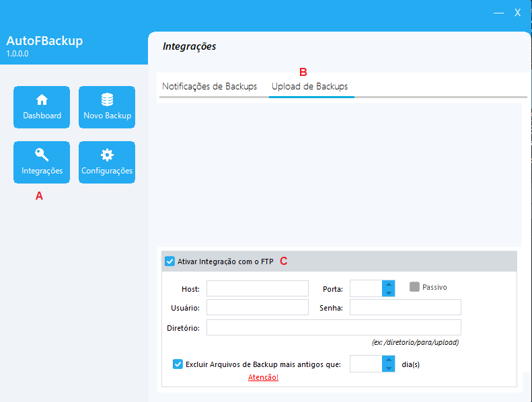The image size is (532, 402).
Task: Switch to Notificações de Backups tab
Action: coord(210,87)
